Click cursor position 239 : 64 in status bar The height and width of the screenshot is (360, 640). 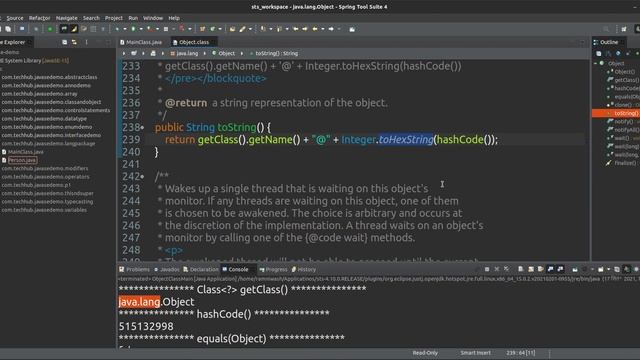tap(520, 353)
